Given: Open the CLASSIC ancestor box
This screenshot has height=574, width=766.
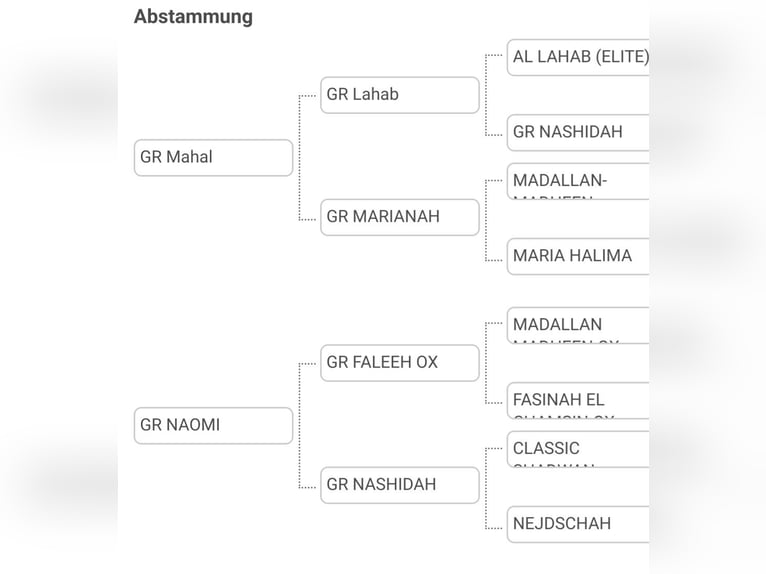Looking at the screenshot, I should coord(578,449).
